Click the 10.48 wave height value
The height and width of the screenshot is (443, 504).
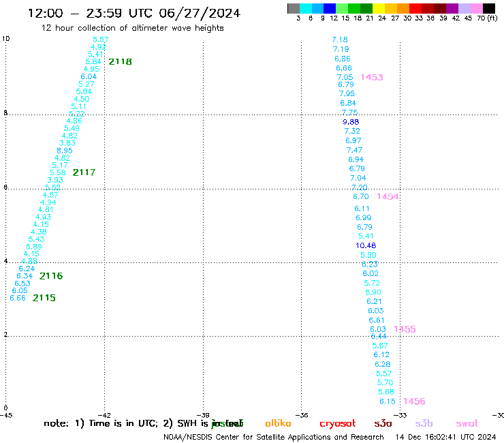click(366, 246)
